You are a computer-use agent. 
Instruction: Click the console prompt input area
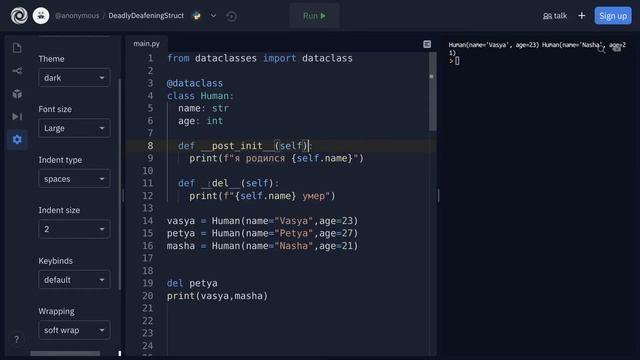click(x=457, y=61)
